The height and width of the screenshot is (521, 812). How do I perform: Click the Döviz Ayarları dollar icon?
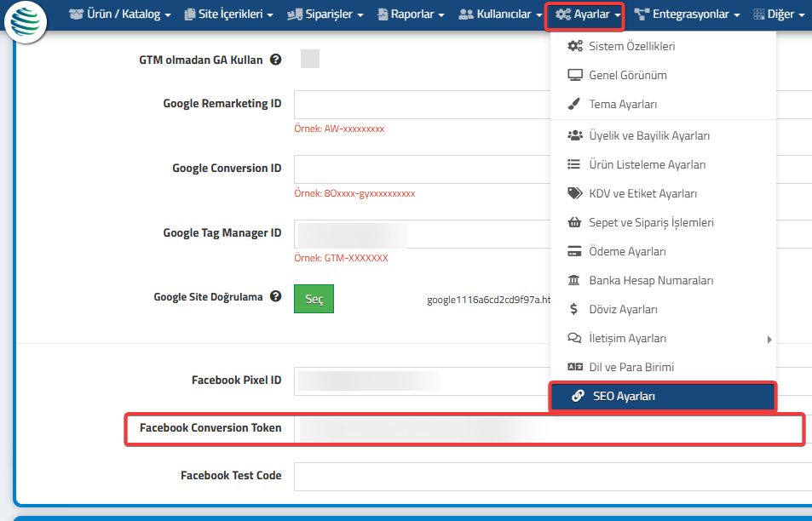tap(574, 309)
